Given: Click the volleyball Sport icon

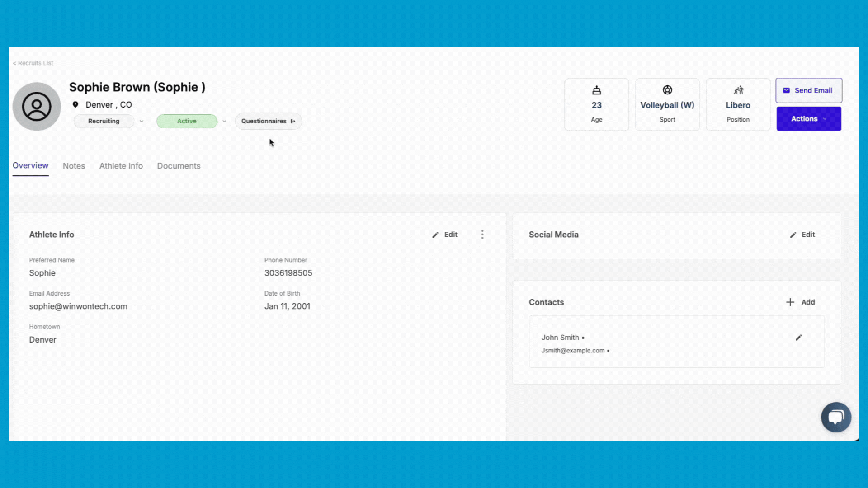Looking at the screenshot, I should tap(667, 90).
